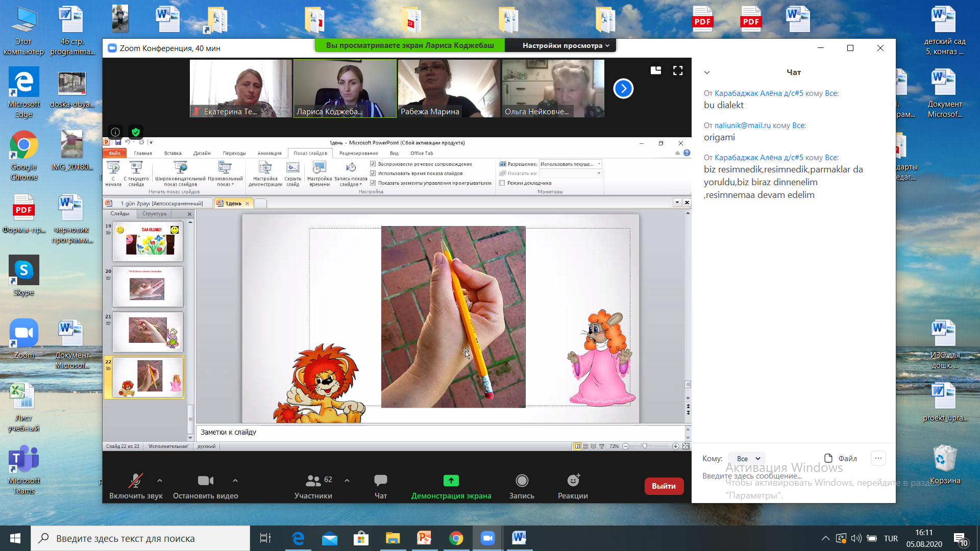980x551 pixels.
Task: Click green encryption shield icon
Action: (135, 132)
